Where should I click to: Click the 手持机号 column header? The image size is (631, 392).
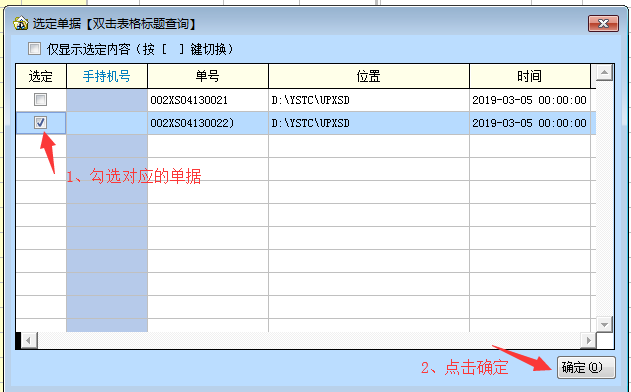point(107,76)
